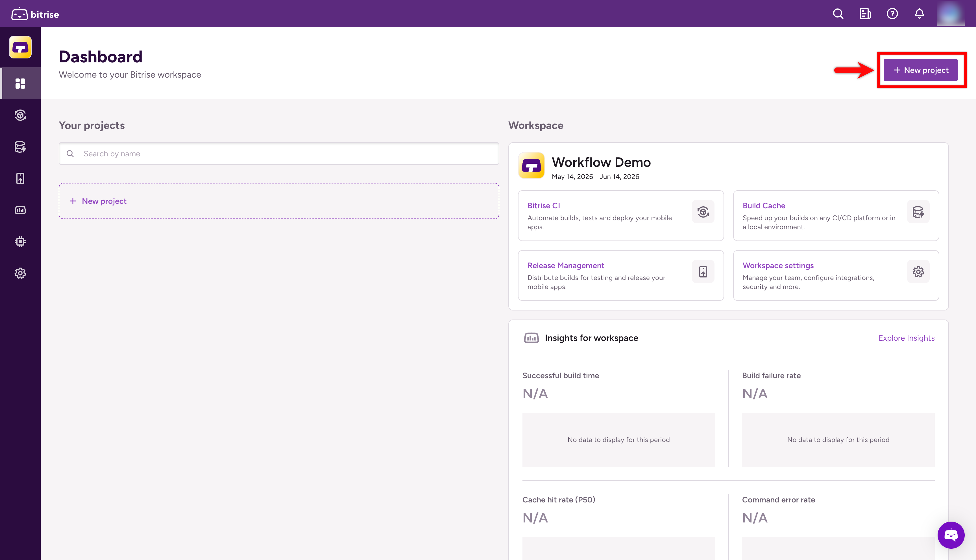Open the Bitrise CI card link

point(544,205)
